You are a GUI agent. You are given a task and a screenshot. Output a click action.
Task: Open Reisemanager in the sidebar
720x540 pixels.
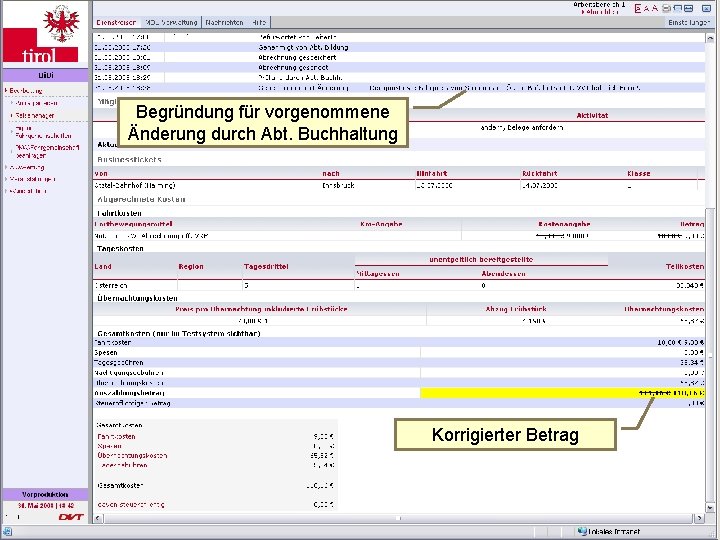click(35, 116)
